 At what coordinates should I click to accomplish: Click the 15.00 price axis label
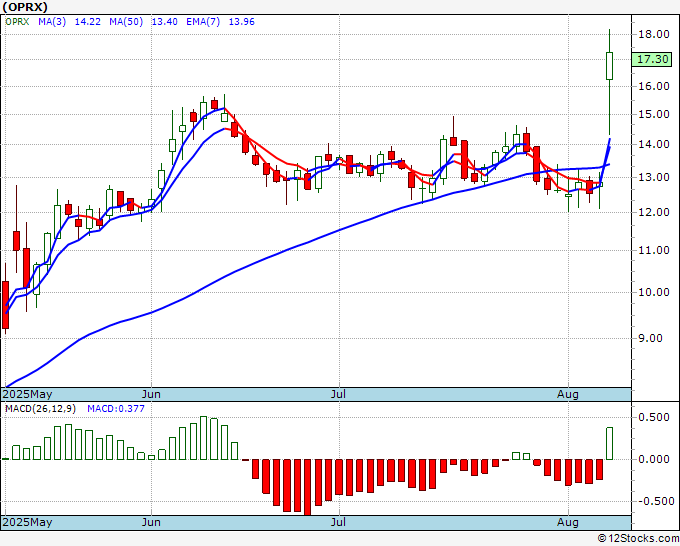(654, 114)
